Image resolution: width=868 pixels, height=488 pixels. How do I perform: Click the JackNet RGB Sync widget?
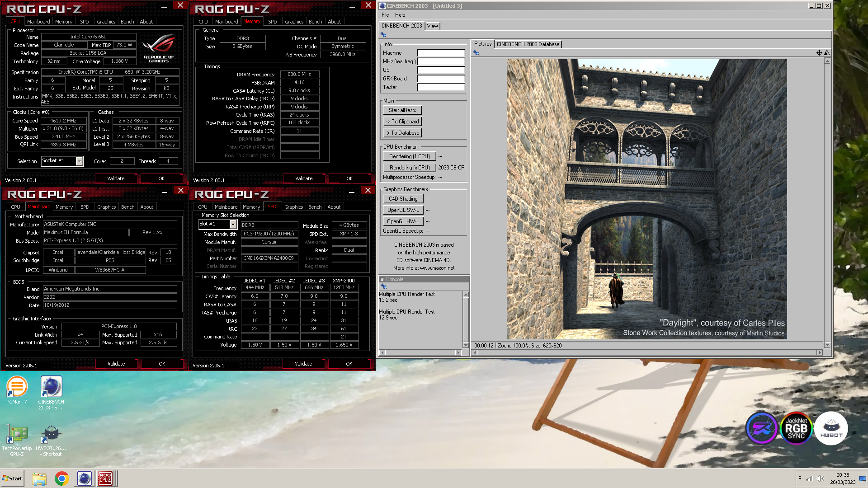click(x=796, y=428)
